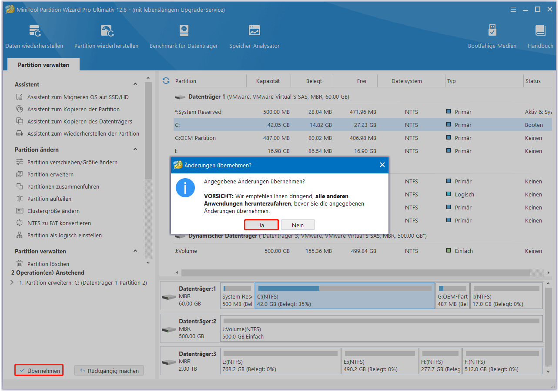Sort by the Belegt column header

pyautogui.click(x=312, y=81)
